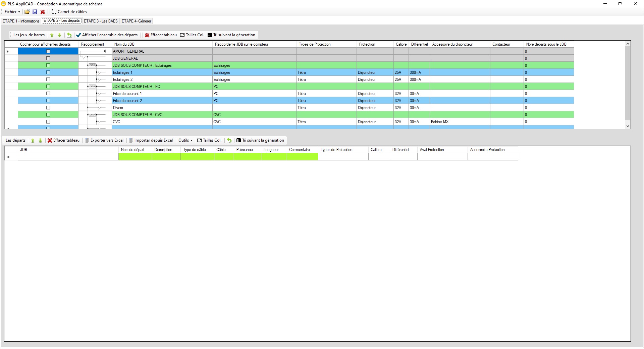Image resolution: width=644 pixels, height=349 pixels.
Task: Click Tailles Col. in Les départs toolbar
Action: pos(209,140)
